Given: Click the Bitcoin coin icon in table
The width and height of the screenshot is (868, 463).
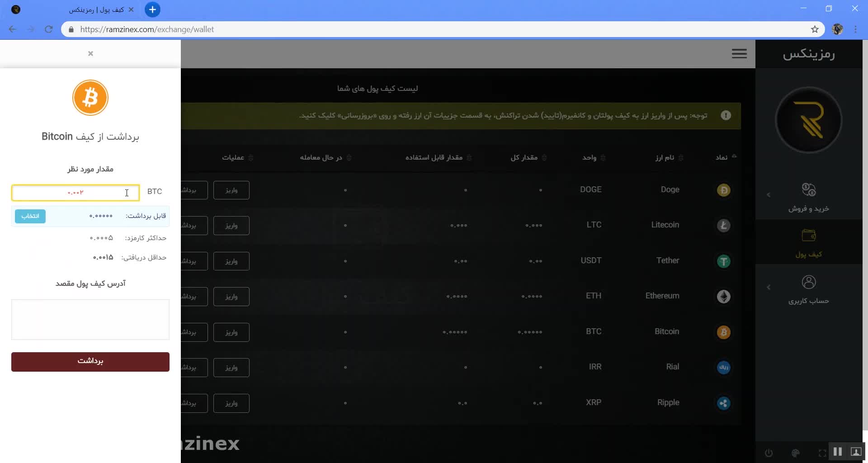Looking at the screenshot, I should [723, 332].
